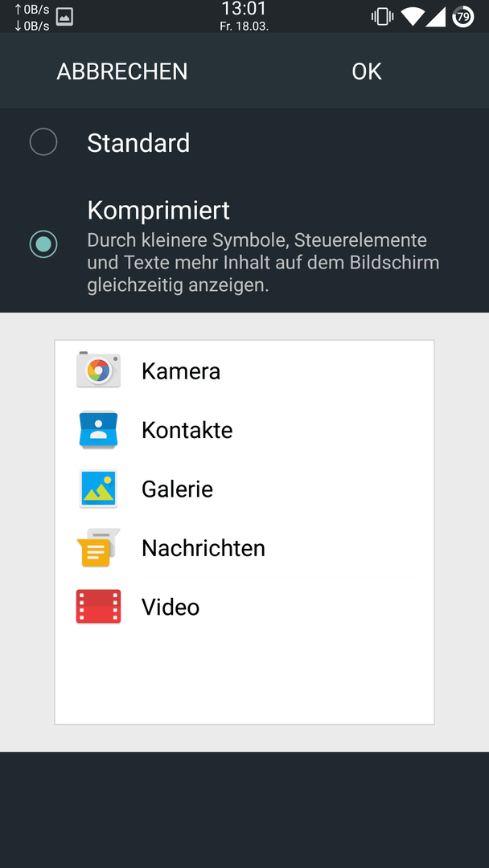Select the Standard radio button
The height and width of the screenshot is (868, 489).
click(43, 142)
